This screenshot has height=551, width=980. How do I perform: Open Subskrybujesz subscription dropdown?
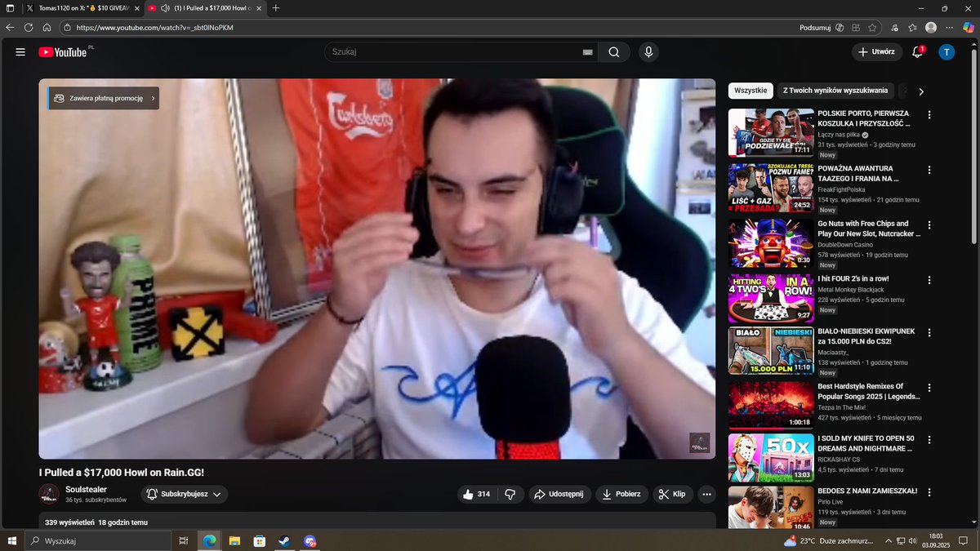pyautogui.click(x=184, y=494)
